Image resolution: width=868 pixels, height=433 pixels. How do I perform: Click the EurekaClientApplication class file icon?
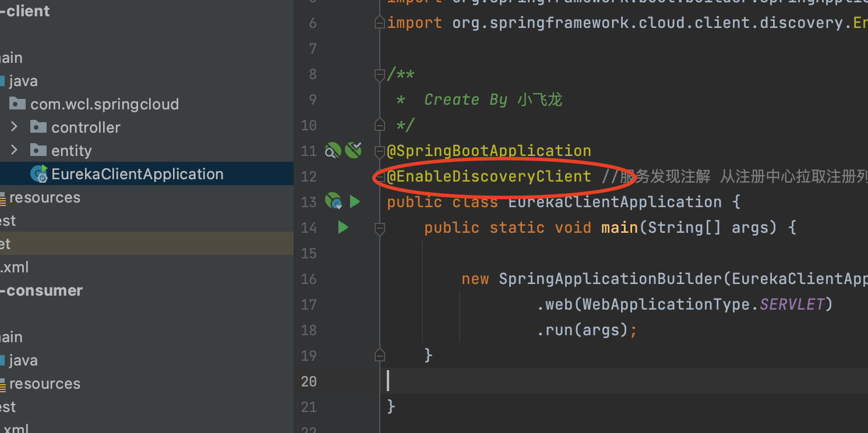40,173
